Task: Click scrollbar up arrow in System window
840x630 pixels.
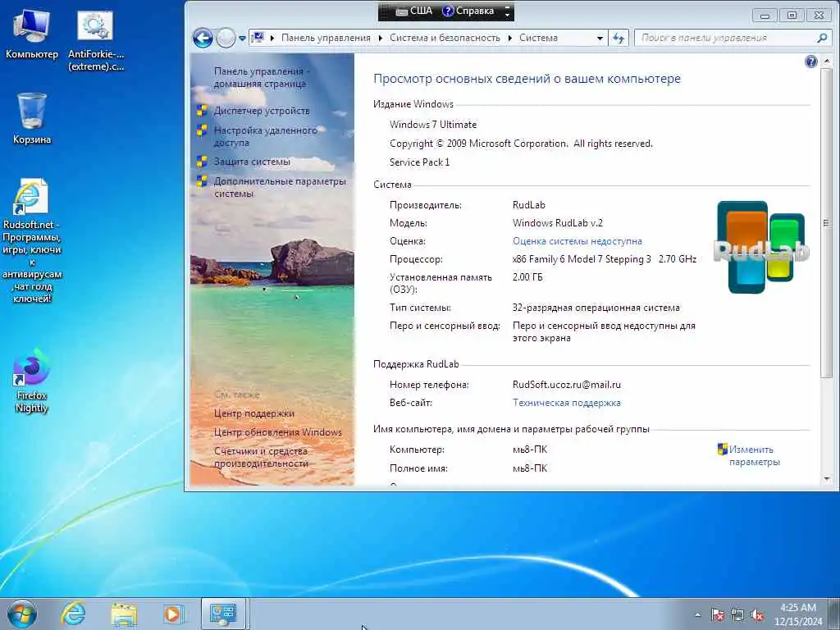Action: pyautogui.click(x=825, y=59)
